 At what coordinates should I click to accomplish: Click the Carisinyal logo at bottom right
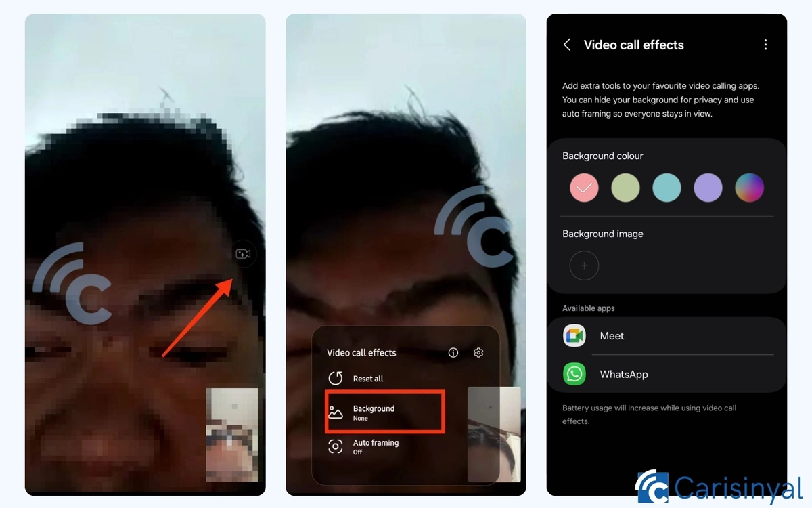click(719, 487)
